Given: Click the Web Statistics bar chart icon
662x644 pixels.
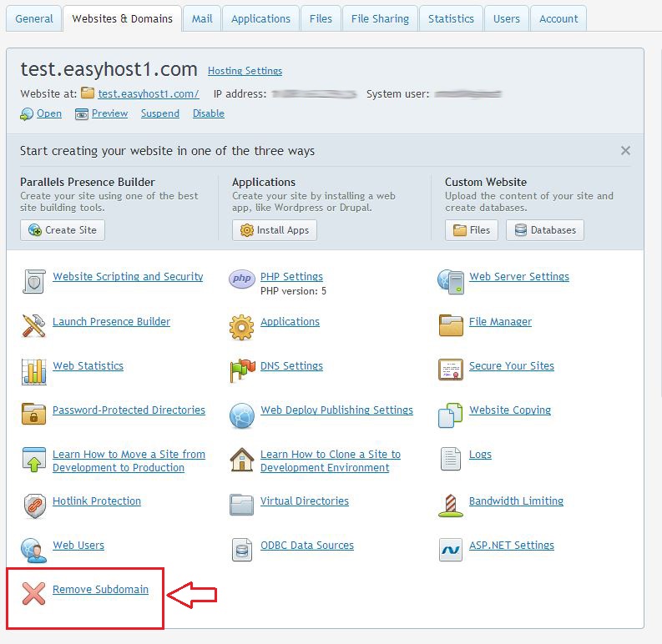Looking at the screenshot, I should pos(33,371).
